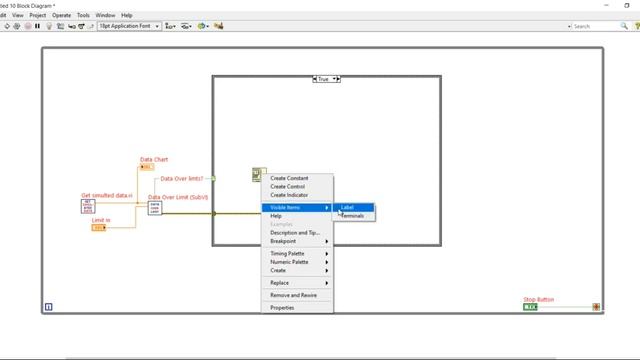Click the Clean Up Diagram button
The height and width of the screenshot is (360, 640).
tap(218, 26)
